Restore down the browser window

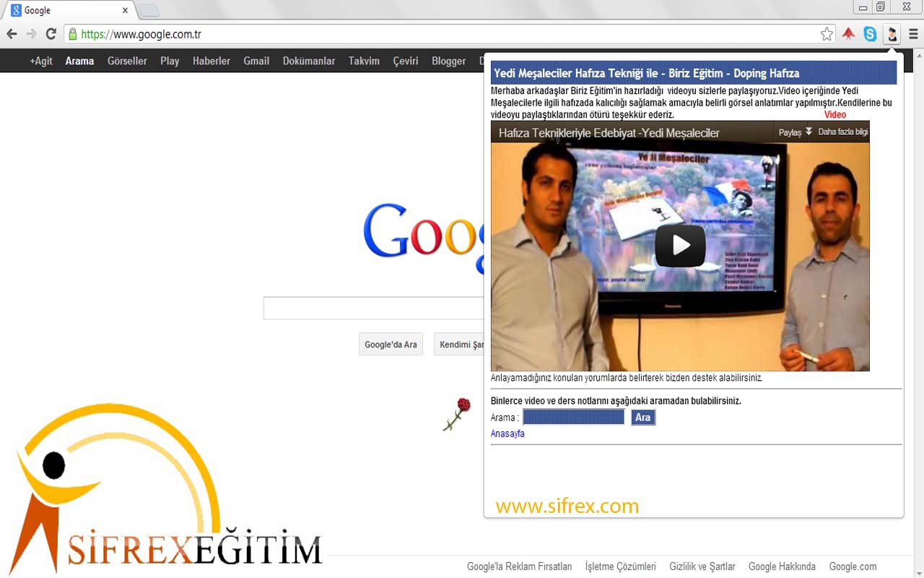point(880,7)
